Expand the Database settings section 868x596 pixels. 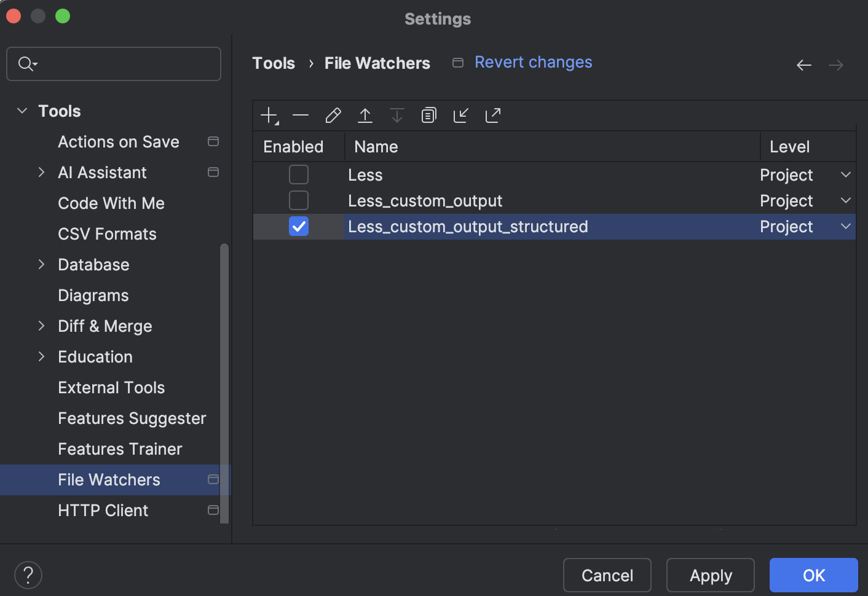tap(41, 264)
